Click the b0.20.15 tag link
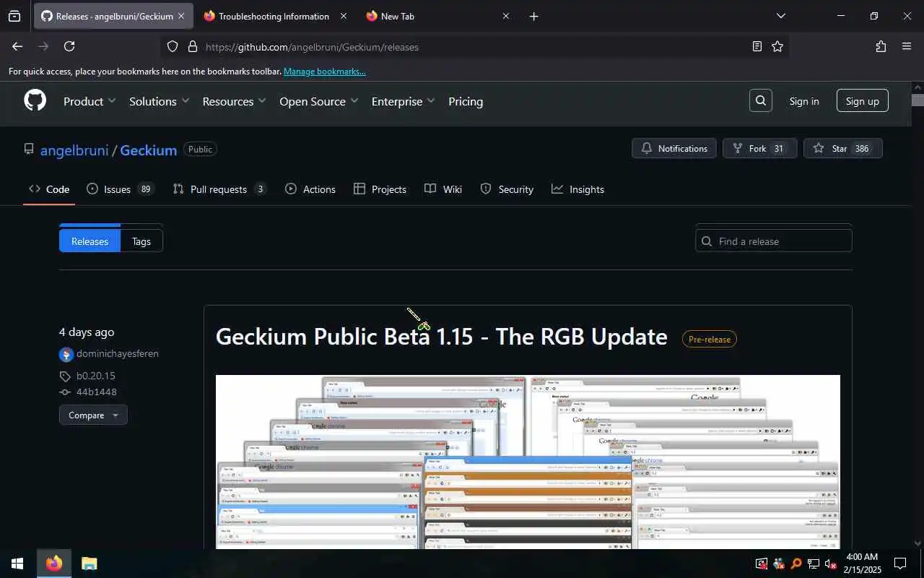 [96, 376]
